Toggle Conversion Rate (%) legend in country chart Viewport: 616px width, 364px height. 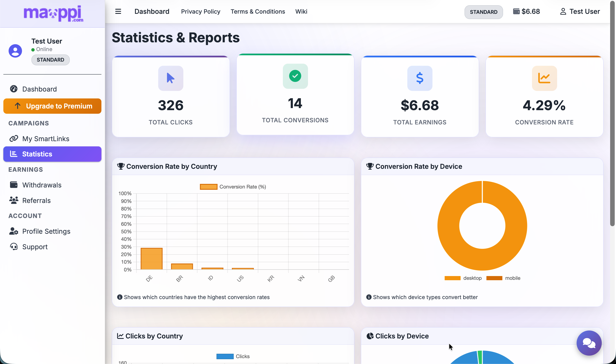point(233,187)
